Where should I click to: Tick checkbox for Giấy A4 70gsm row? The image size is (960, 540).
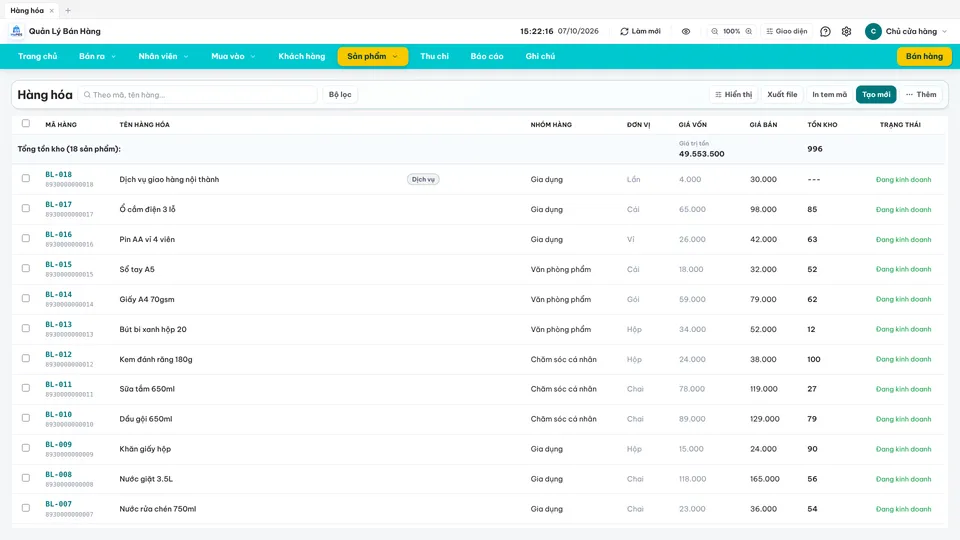26,298
